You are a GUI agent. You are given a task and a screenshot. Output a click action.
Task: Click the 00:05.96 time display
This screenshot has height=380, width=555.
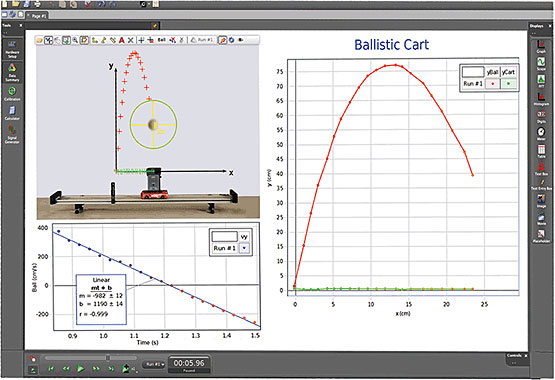[x=189, y=363]
